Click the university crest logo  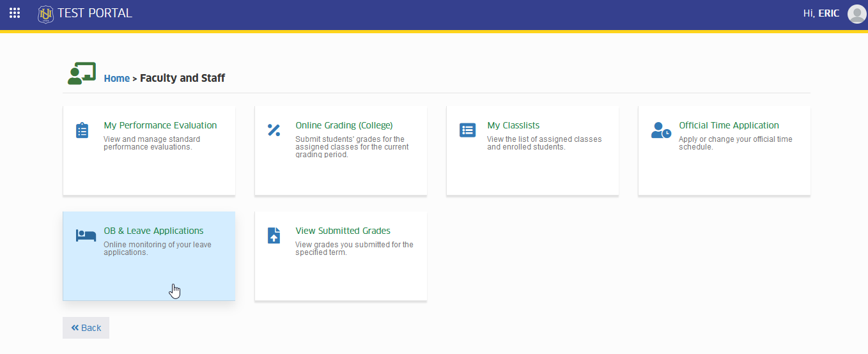click(x=45, y=13)
